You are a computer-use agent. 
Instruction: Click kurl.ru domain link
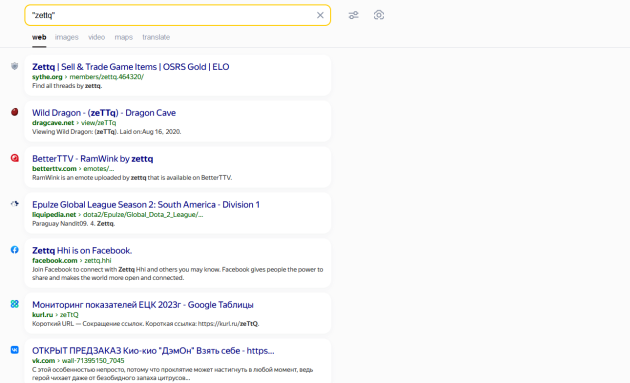(43, 315)
